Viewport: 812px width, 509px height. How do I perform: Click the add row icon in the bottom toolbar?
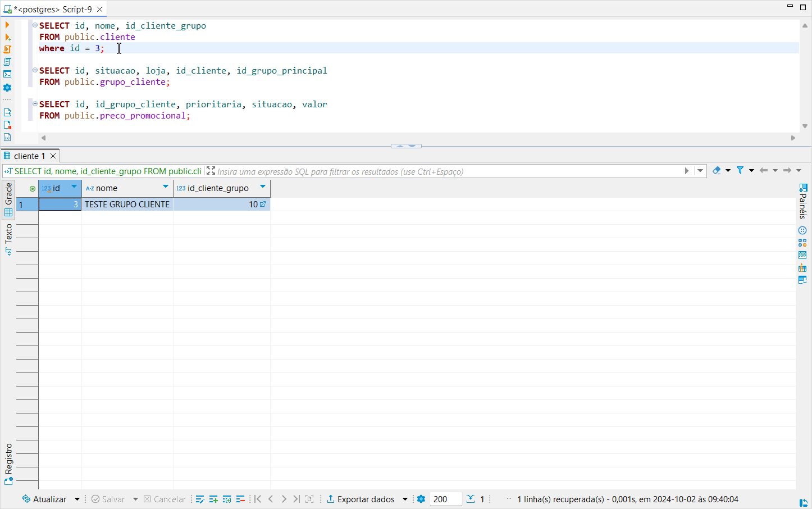(213, 499)
